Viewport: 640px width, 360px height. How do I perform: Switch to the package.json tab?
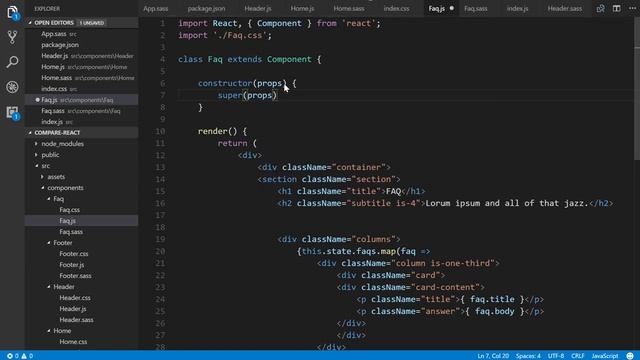206,8
